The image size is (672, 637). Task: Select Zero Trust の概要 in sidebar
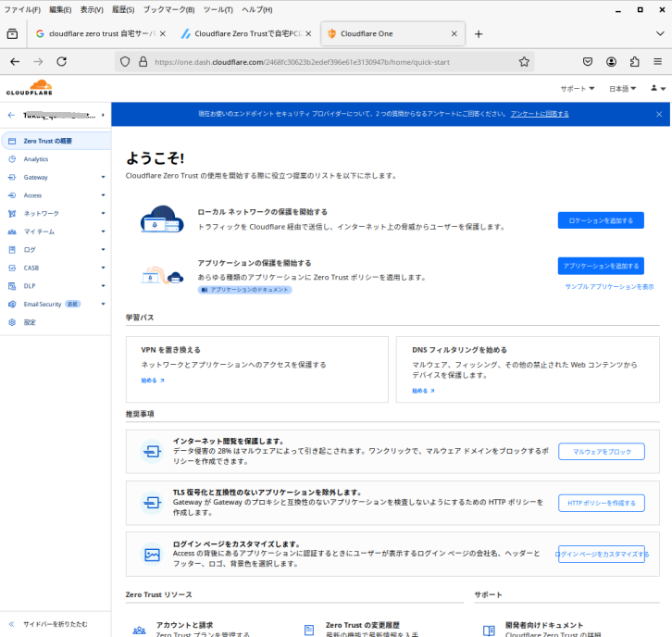pos(56,141)
